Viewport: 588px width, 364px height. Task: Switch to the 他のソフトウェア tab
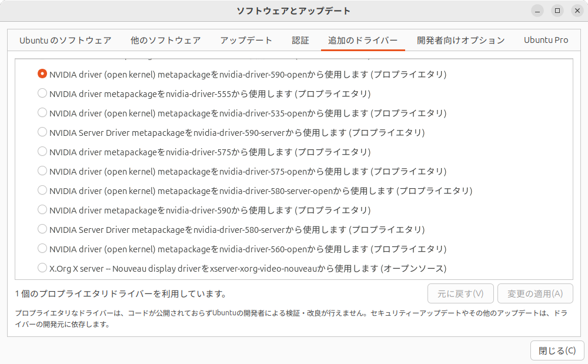[165, 40]
